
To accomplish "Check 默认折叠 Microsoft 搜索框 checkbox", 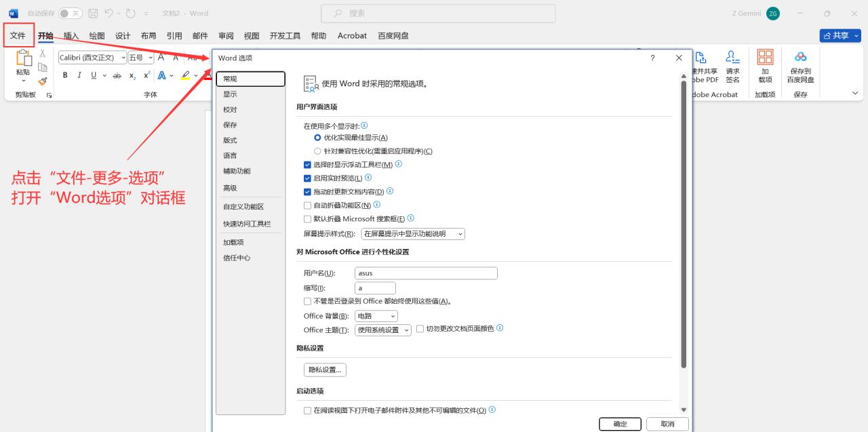I will coord(307,219).
